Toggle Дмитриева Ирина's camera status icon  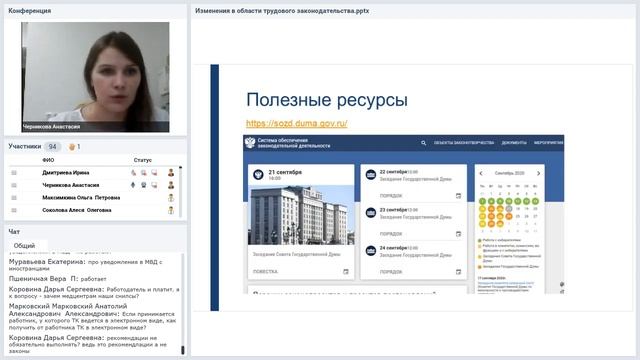pos(144,173)
